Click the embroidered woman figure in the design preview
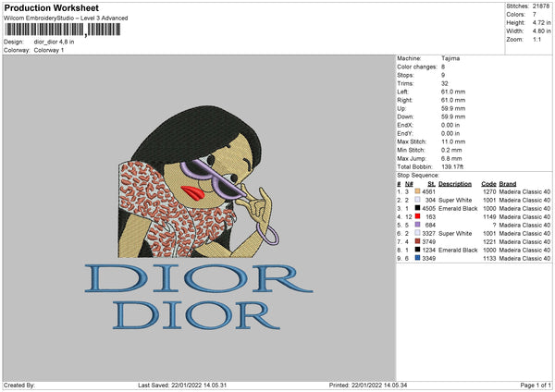The height and width of the screenshot is (392, 555). tap(198, 181)
